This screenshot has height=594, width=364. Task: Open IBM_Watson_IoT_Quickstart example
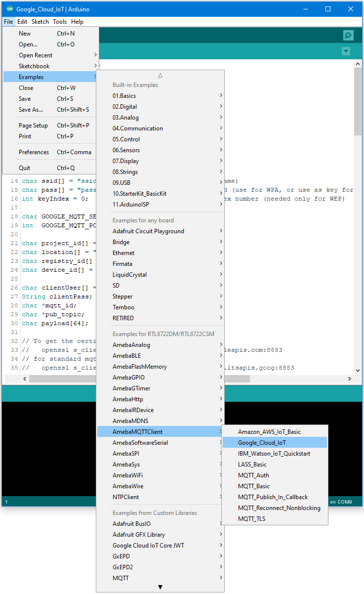pyautogui.click(x=275, y=454)
